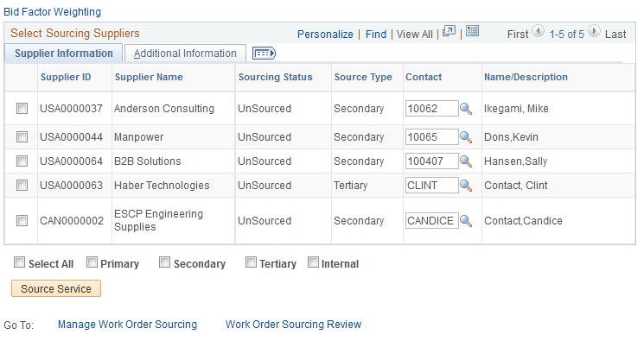The width and height of the screenshot is (644, 341).
Task: Open lookup for contact CANDICE
Action: pyautogui.click(x=466, y=221)
